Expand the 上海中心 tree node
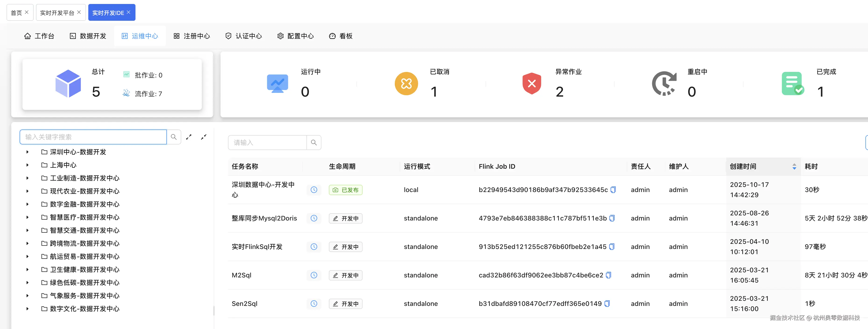Image resolution: width=868 pixels, height=329 pixels. pos(28,165)
